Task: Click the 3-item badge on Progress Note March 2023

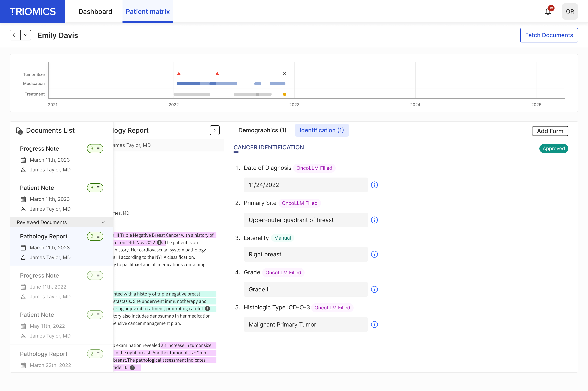Action: tap(95, 149)
